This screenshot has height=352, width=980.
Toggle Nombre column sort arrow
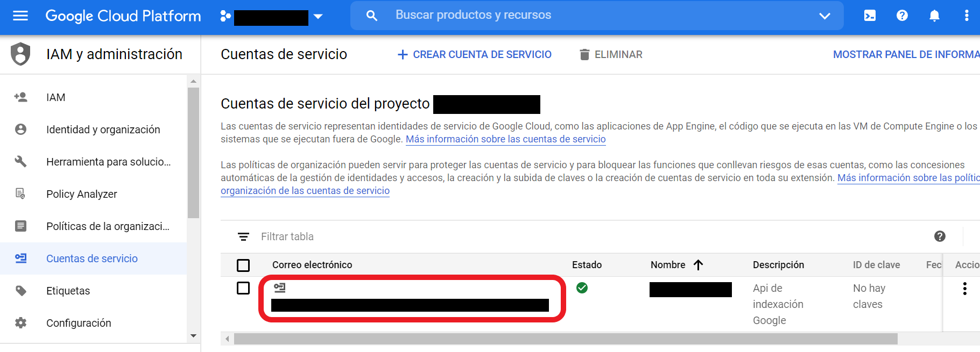coord(698,265)
